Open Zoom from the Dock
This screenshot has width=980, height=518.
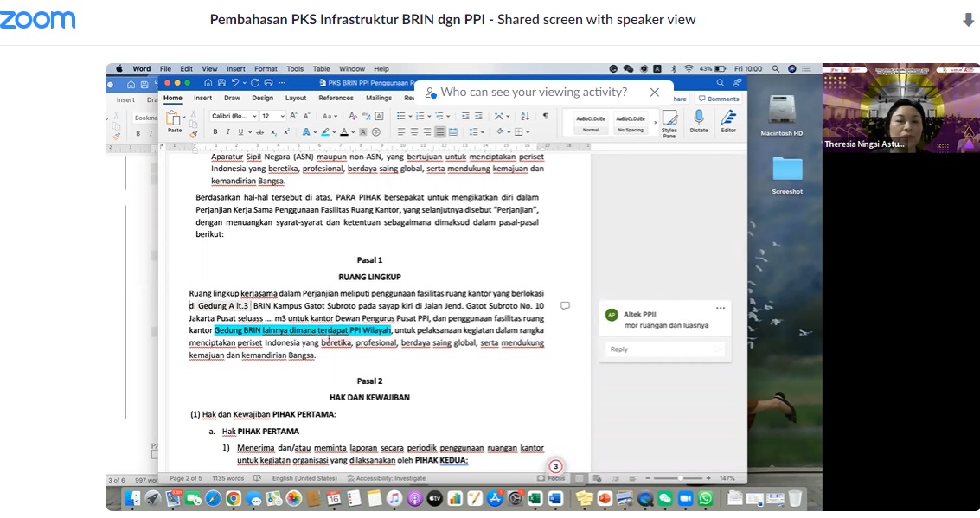(686, 499)
